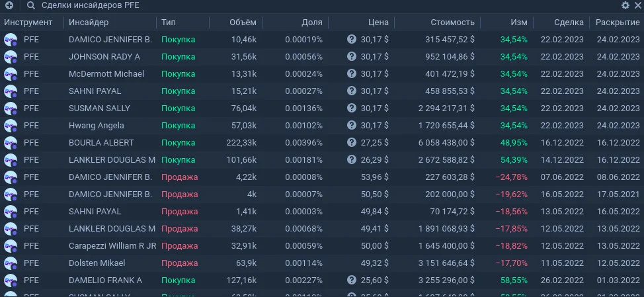Click the search magnifier icon
The image size is (644, 297).
click(31, 5)
